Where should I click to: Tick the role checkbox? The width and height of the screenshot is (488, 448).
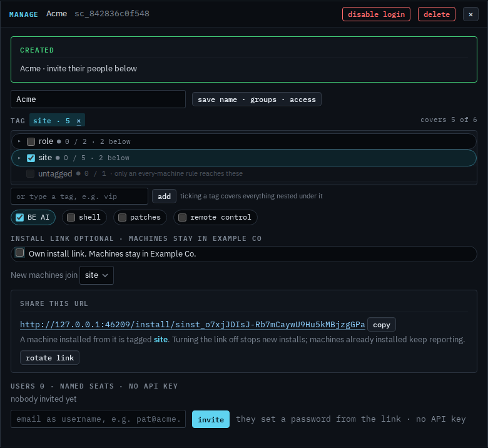[x=31, y=141]
